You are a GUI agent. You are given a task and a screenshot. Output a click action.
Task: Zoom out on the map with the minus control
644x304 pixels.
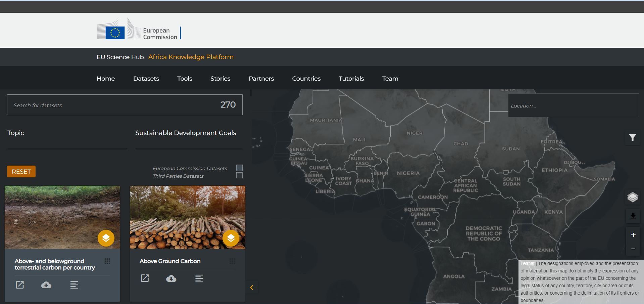click(633, 249)
